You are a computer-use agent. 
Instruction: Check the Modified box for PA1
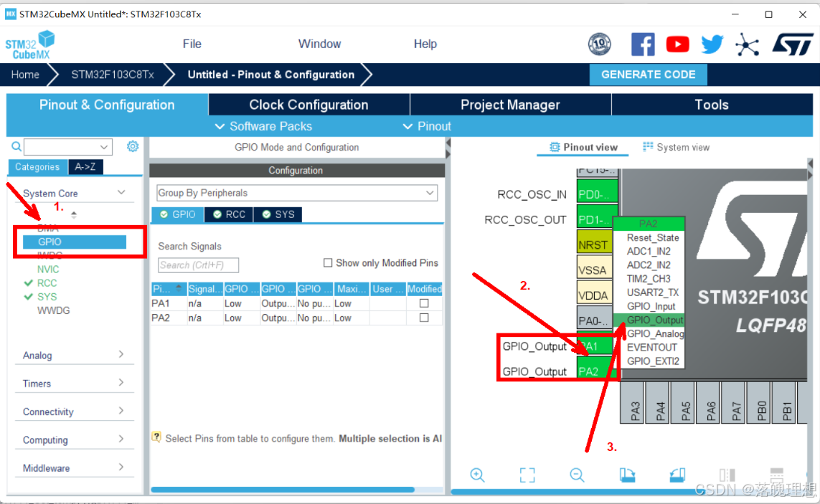tap(424, 303)
